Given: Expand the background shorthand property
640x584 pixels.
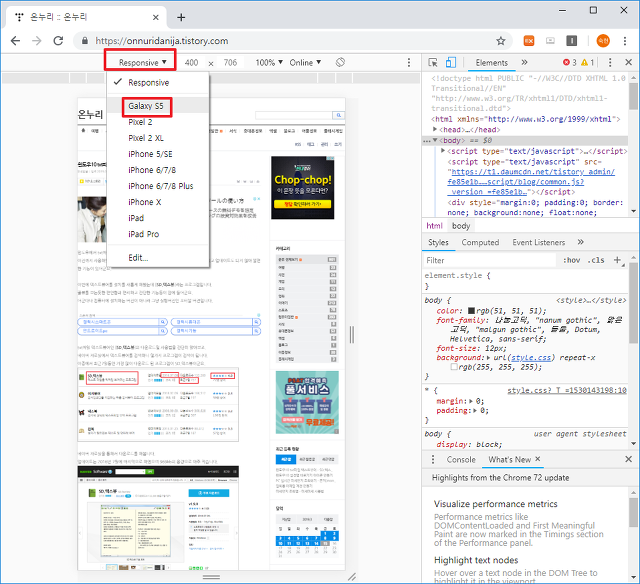Looking at the screenshot, I should point(489,358).
